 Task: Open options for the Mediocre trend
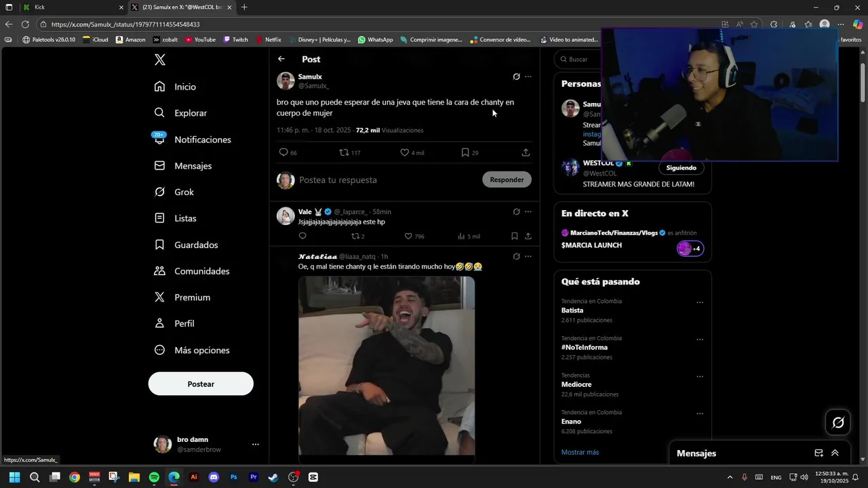click(x=700, y=376)
